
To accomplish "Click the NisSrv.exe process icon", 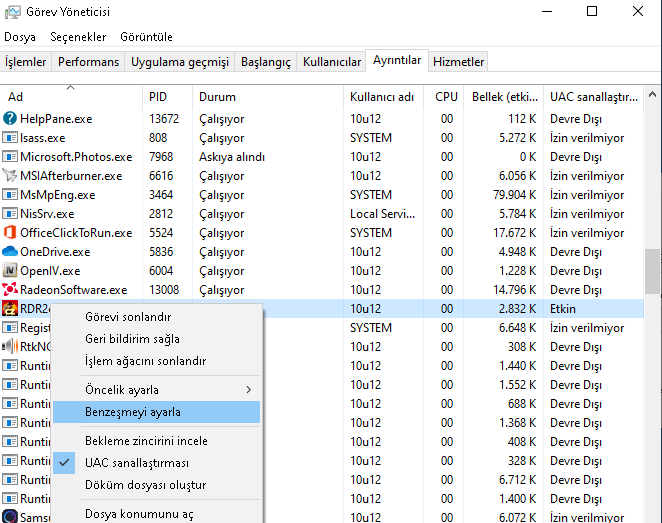I will (10, 214).
